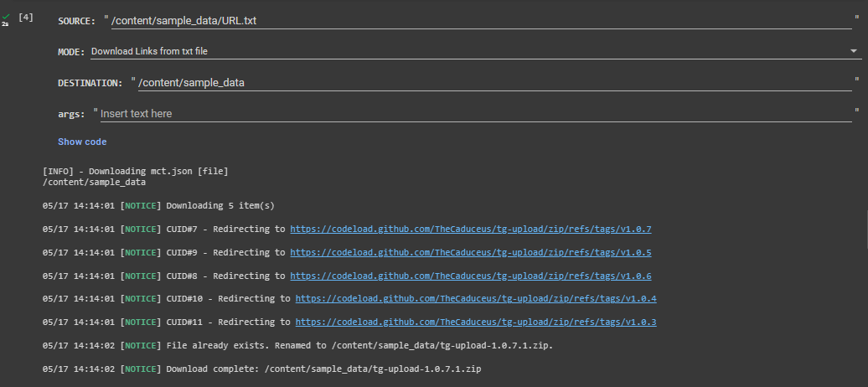This screenshot has height=387, width=868.
Task: Open the tg-upload v1.0.4 codeload link
Action: point(476,298)
